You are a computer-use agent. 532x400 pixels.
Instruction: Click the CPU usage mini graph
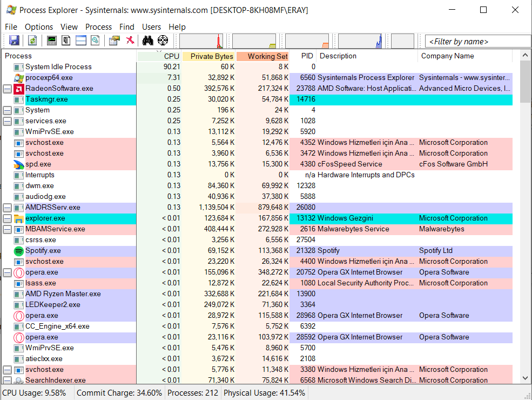point(201,41)
